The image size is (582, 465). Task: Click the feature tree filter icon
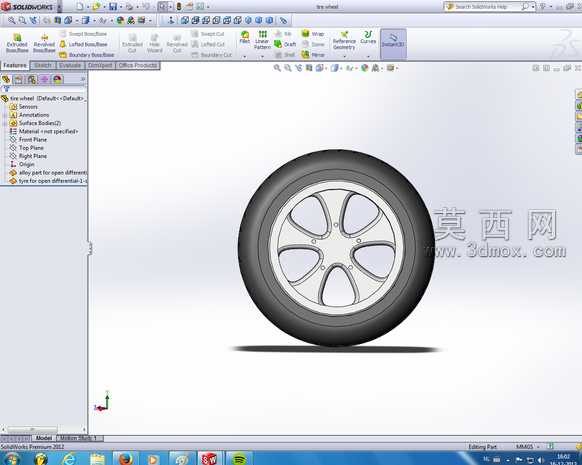(x=6, y=89)
